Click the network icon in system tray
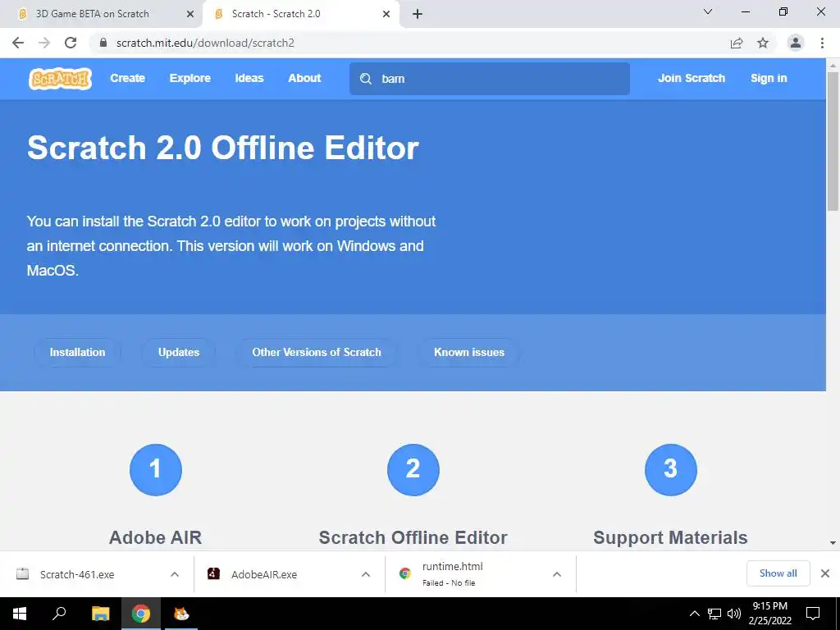Viewport: 840px width, 630px height. coord(714,614)
